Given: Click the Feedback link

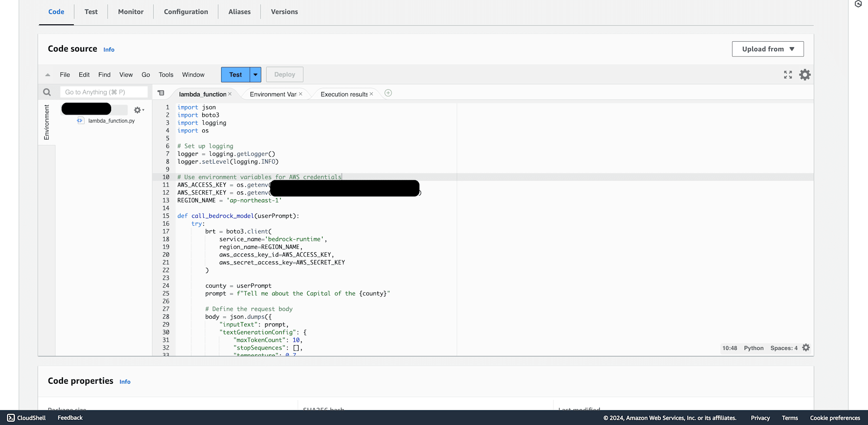Looking at the screenshot, I should 70,418.
